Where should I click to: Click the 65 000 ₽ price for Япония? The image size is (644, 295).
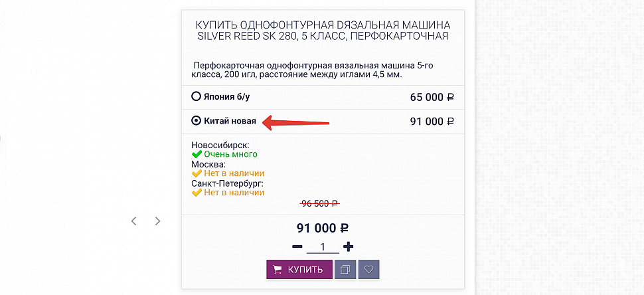tap(432, 98)
